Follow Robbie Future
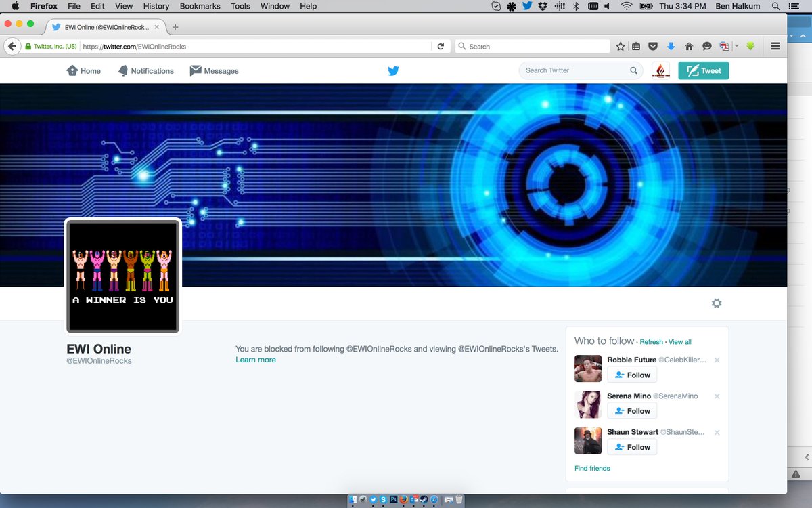Screen dimensions: 812x508 tap(632, 375)
